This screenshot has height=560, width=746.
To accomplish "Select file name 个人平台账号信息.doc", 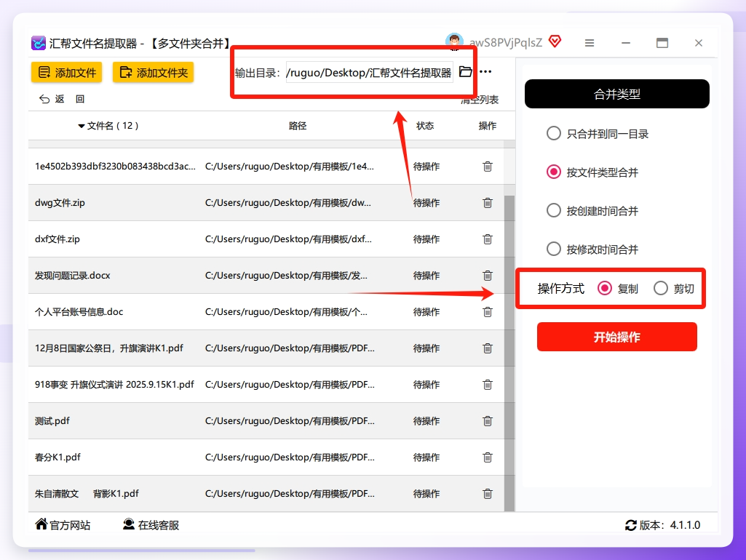I will tap(79, 312).
